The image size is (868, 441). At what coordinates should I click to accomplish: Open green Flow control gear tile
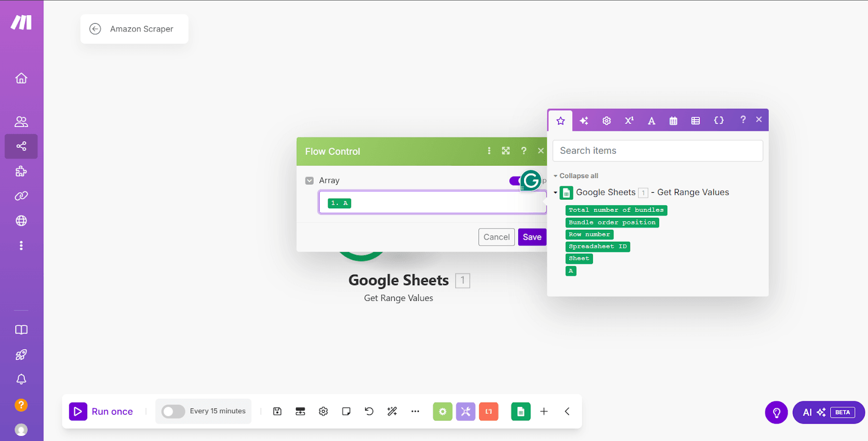click(443, 411)
